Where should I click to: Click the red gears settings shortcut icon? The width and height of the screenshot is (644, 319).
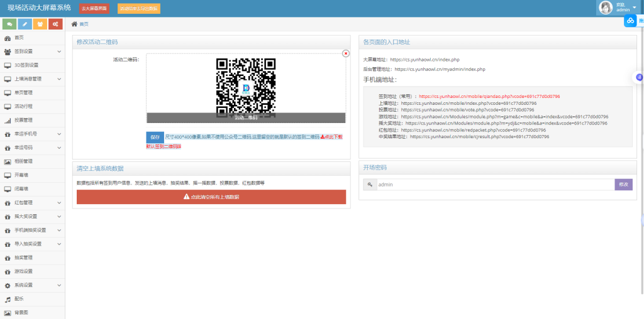pyautogui.click(x=55, y=24)
